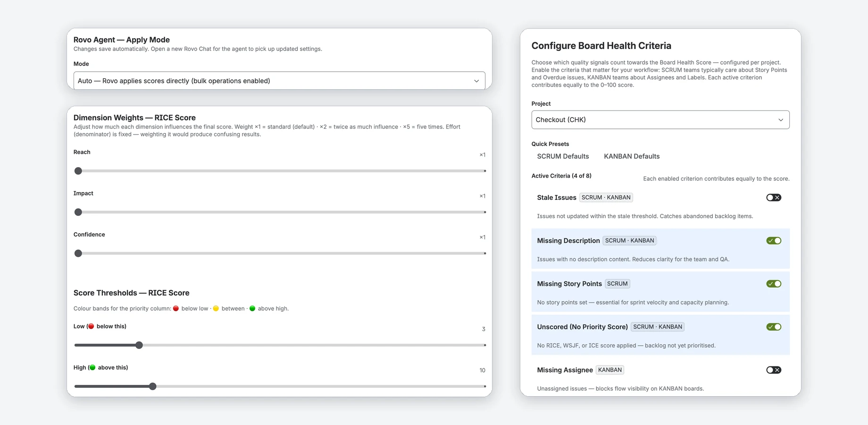Image resolution: width=868 pixels, height=425 pixels.
Task: Enable the Stale Issues toggle
Action: pyautogui.click(x=774, y=197)
